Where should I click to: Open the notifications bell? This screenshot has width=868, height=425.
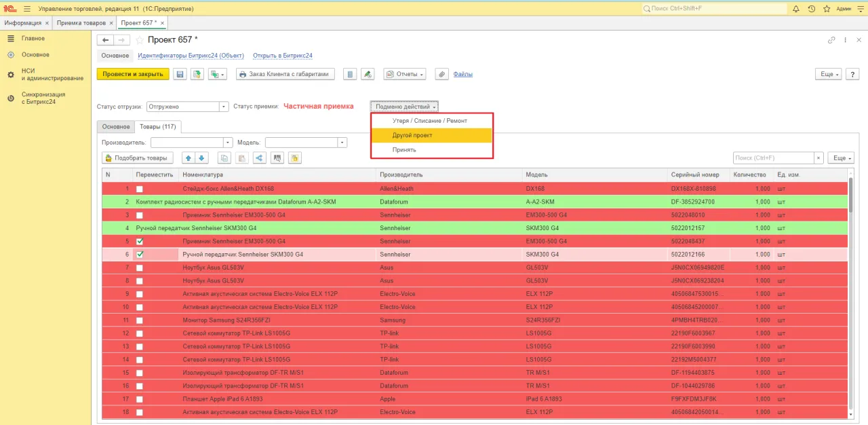pos(794,9)
